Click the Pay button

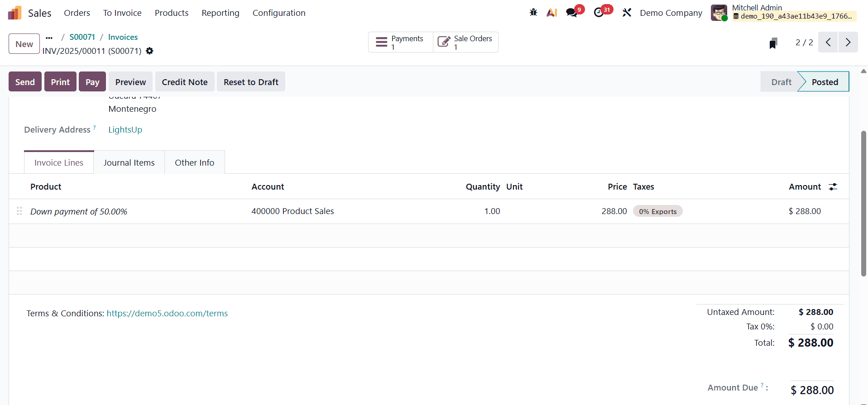[x=92, y=82]
